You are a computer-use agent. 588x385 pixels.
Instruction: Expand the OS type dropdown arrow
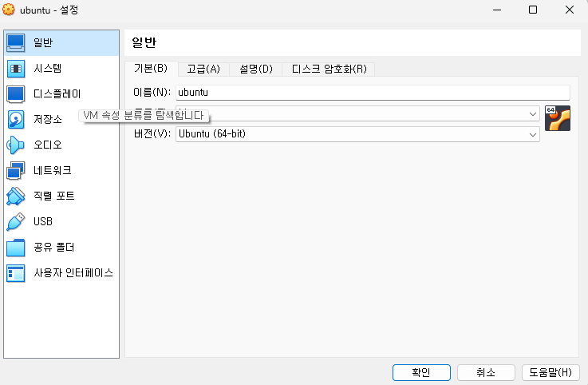pos(532,113)
